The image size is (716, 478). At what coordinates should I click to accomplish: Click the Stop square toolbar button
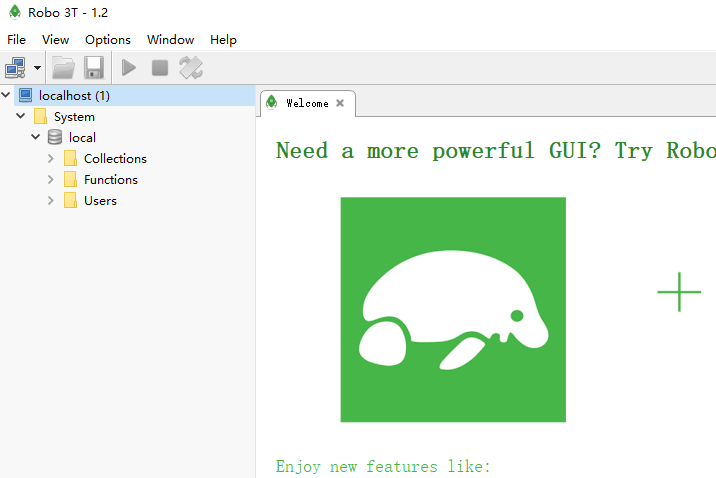[160, 68]
